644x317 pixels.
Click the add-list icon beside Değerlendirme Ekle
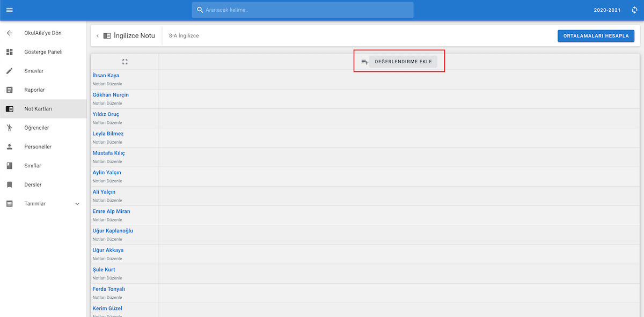tap(364, 62)
